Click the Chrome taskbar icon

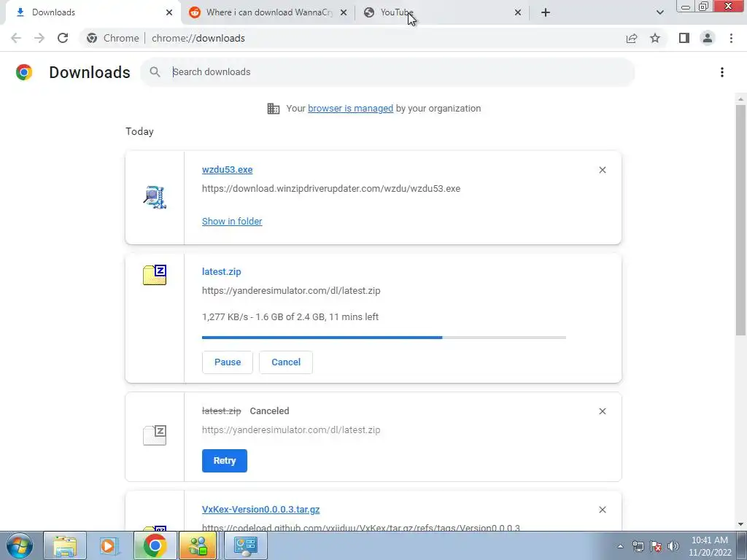click(x=155, y=545)
